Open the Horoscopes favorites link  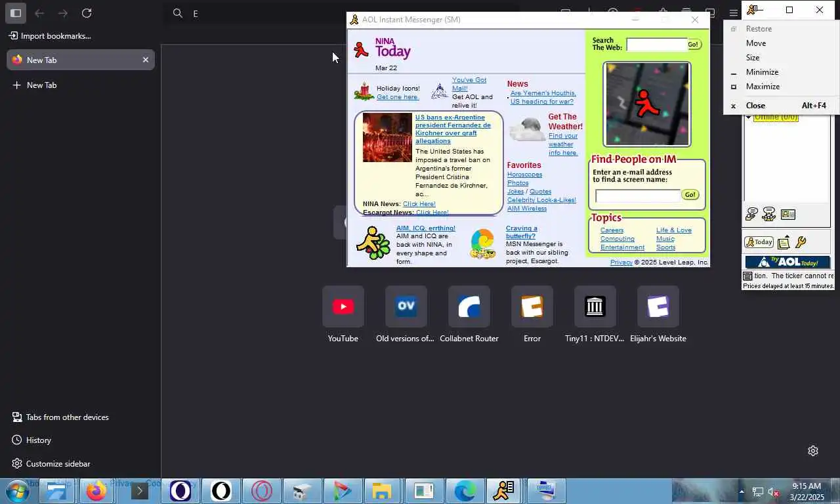[x=524, y=175]
